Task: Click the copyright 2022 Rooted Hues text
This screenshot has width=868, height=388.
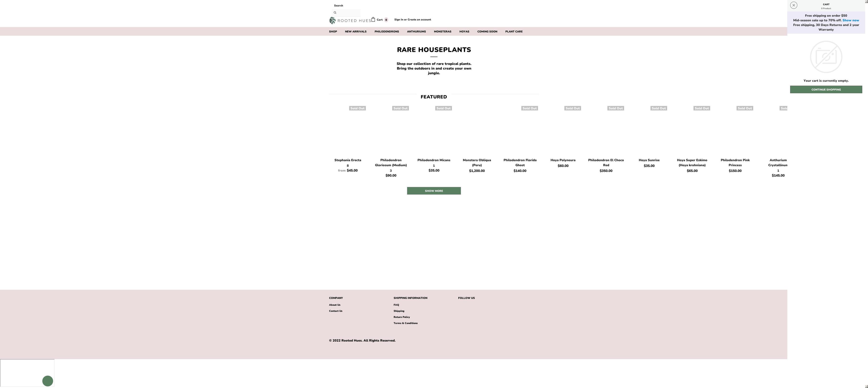Action: (362, 340)
